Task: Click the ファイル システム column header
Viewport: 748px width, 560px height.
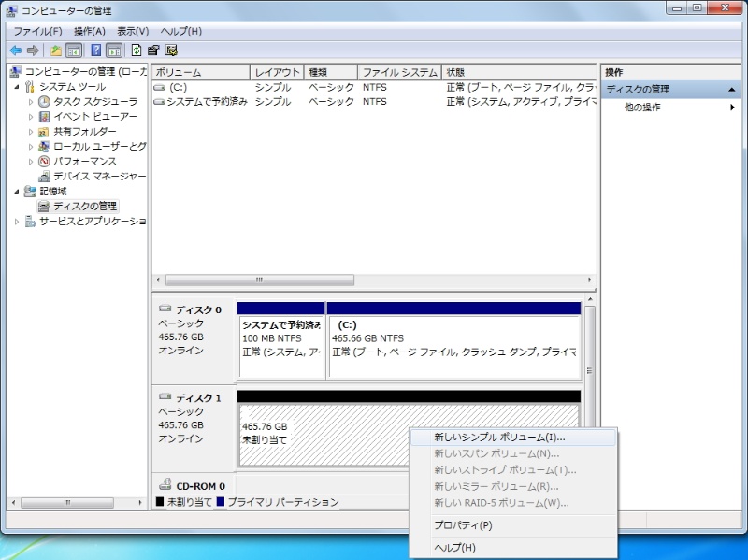Action: 399,72
